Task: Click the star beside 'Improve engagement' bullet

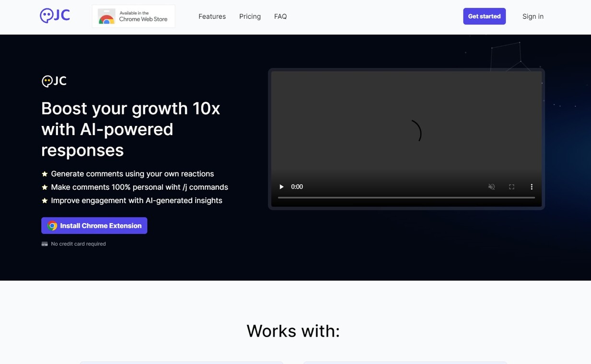Action: click(x=45, y=201)
